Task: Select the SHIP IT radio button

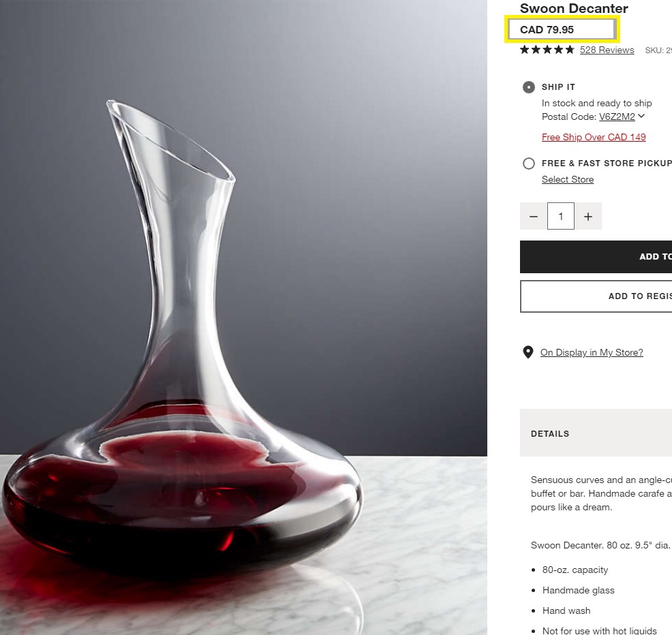Action: point(528,87)
